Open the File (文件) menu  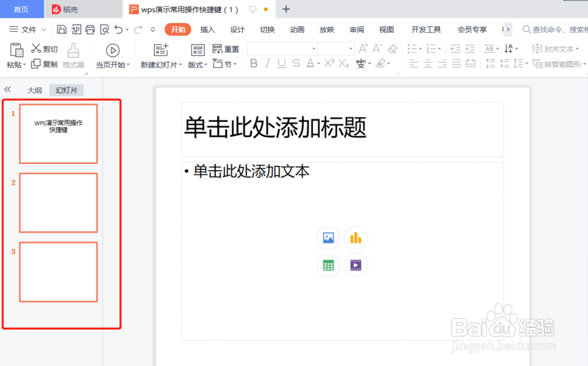click(28, 30)
